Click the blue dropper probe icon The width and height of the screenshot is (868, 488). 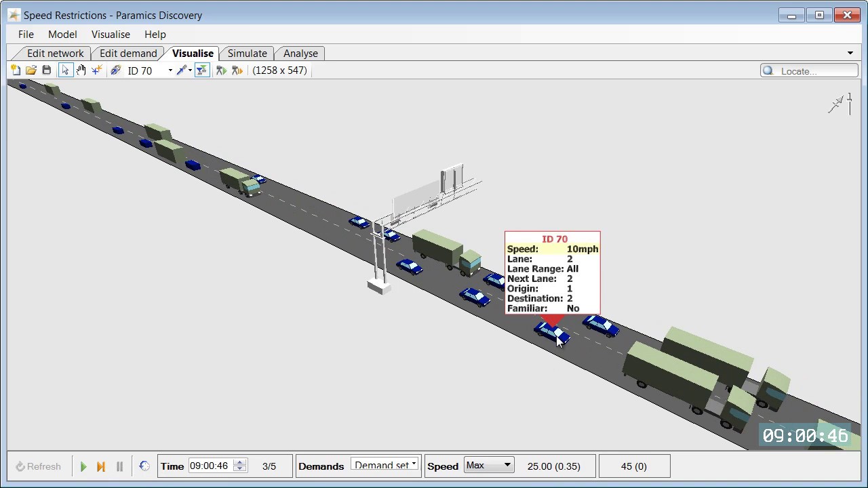181,70
